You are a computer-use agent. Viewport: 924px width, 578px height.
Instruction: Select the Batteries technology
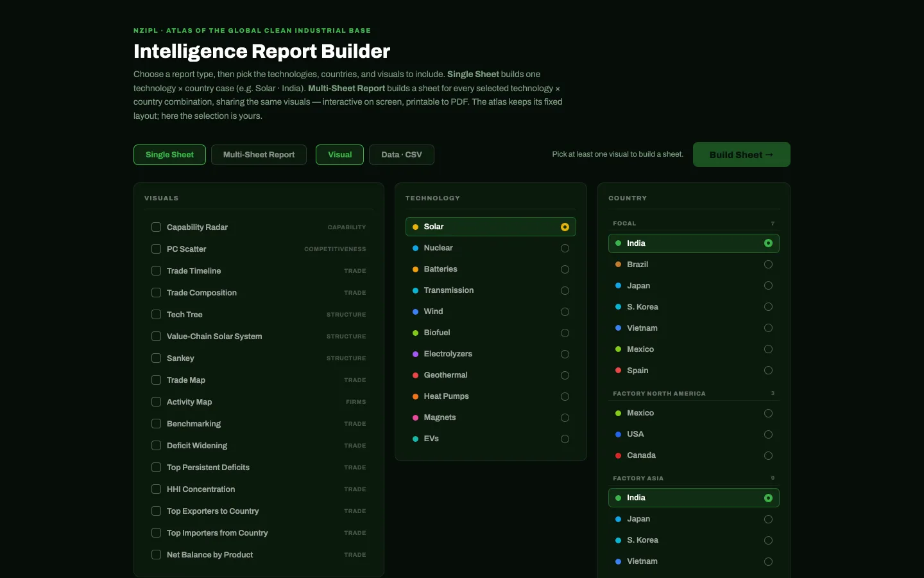coord(491,269)
